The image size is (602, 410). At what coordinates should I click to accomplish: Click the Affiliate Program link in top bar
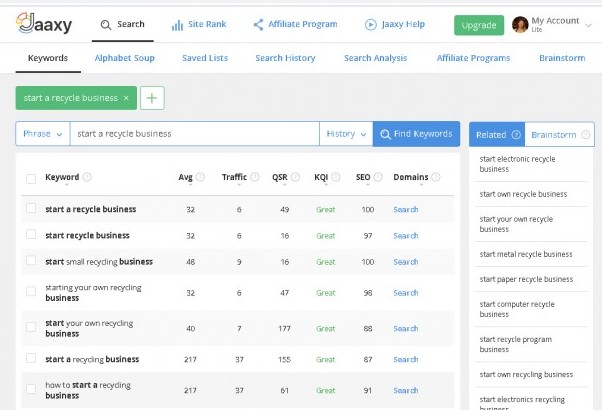[x=303, y=24]
